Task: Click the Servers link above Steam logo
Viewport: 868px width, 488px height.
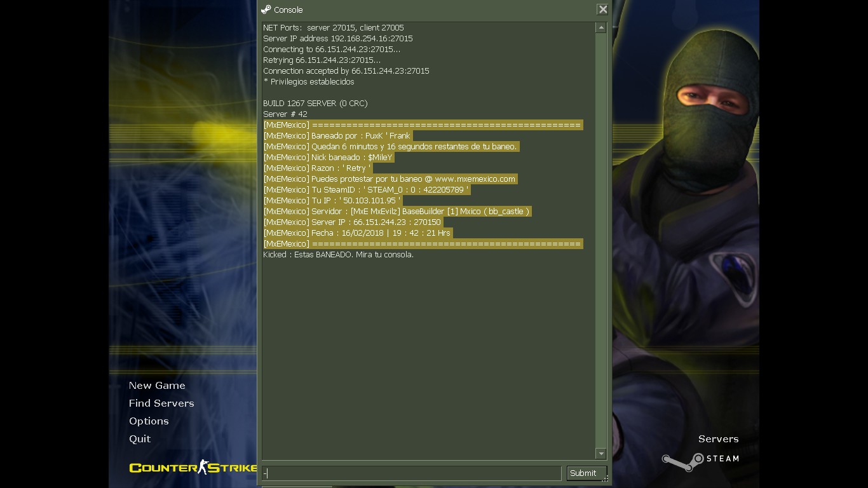Action: (x=719, y=439)
